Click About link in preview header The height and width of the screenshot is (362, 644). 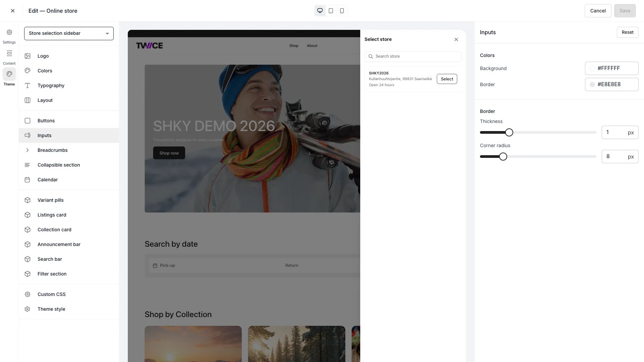[x=312, y=46]
